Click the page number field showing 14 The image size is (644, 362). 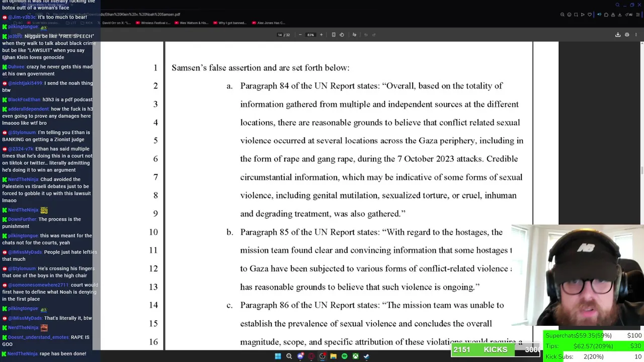pos(280,35)
